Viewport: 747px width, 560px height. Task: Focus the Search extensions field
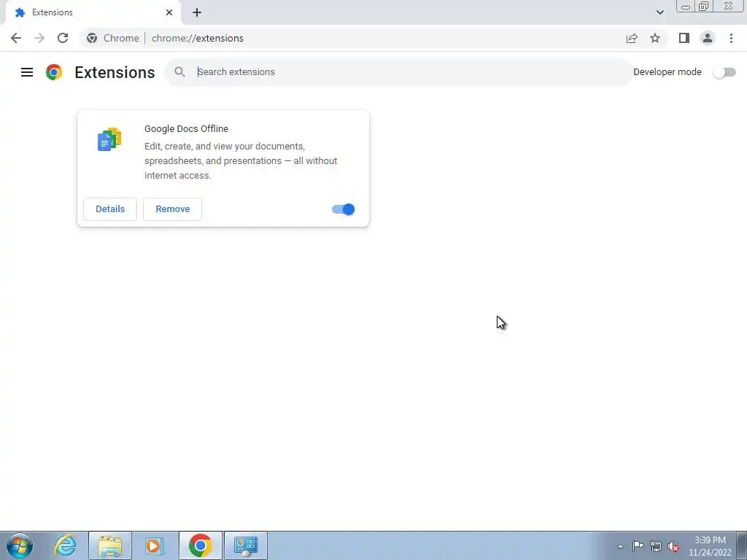(x=398, y=72)
